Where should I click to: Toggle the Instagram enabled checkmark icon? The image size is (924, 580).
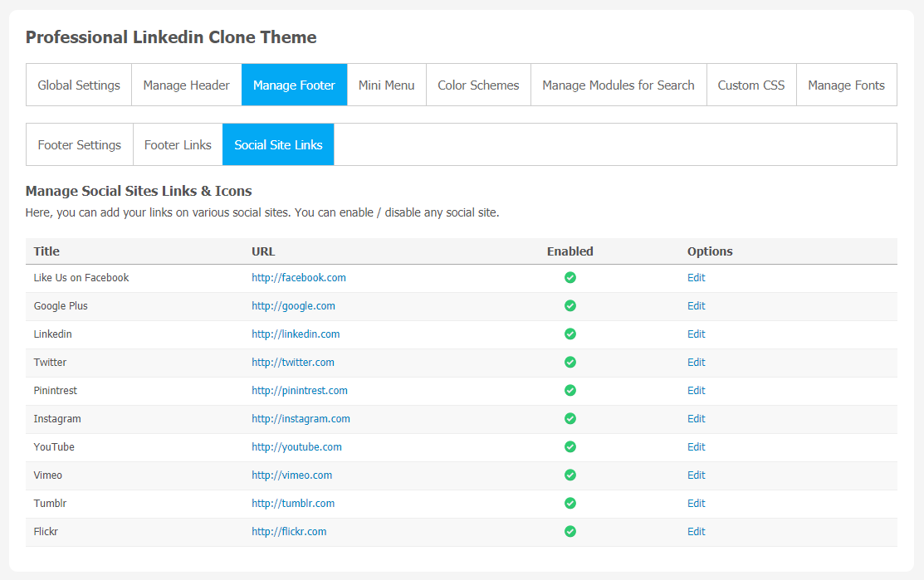pyautogui.click(x=570, y=419)
